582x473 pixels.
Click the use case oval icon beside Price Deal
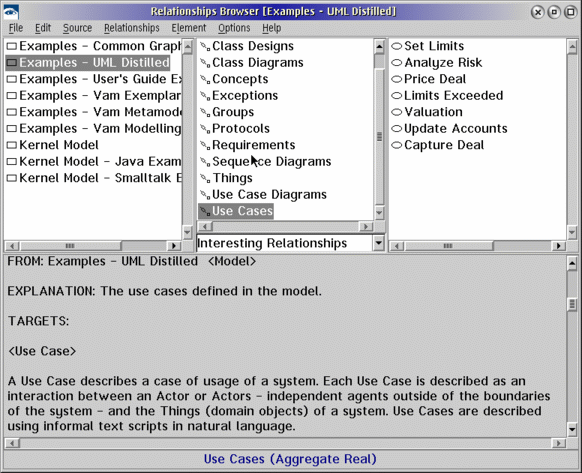[x=397, y=79]
